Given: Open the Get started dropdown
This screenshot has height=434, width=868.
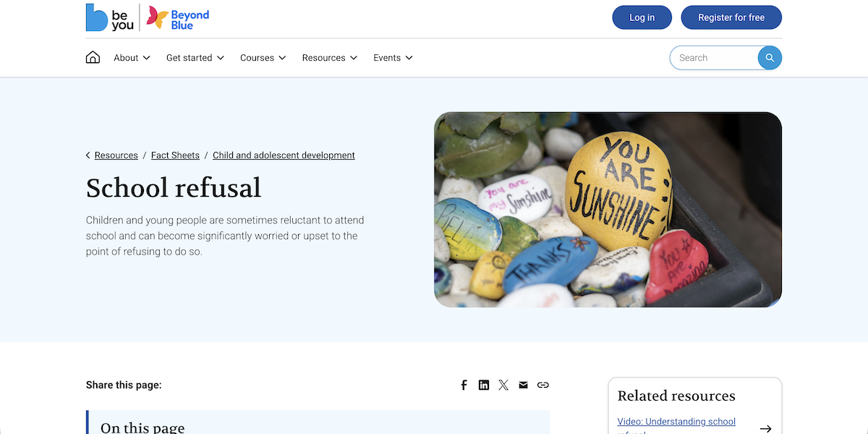Looking at the screenshot, I should [x=195, y=58].
